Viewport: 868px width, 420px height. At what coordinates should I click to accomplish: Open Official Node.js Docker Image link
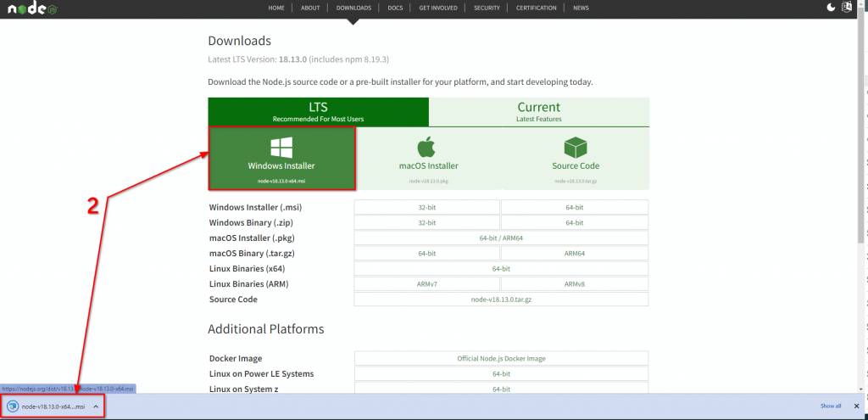coord(501,359)
